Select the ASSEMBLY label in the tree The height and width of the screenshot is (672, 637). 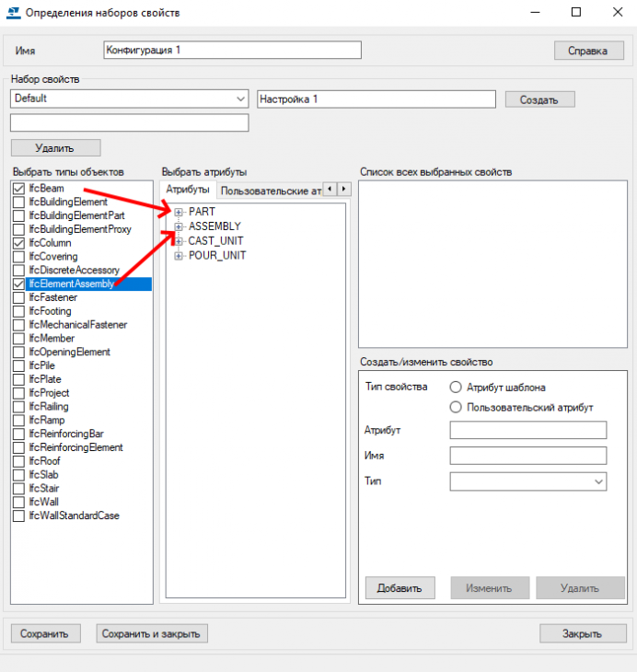pyautogui.click(x=214, y=226)
